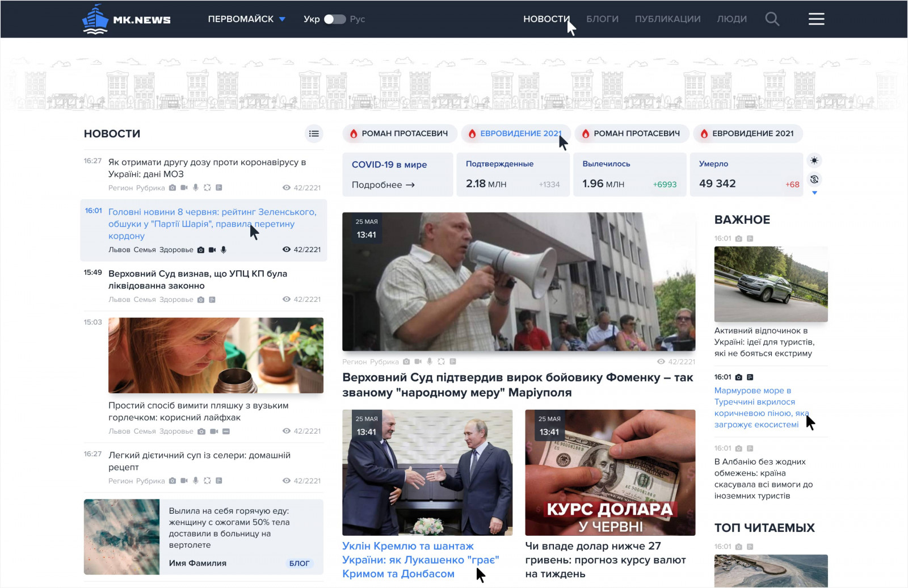Open main megaphone man photo
The image size is (908, 588).
(x=519, y=282)
